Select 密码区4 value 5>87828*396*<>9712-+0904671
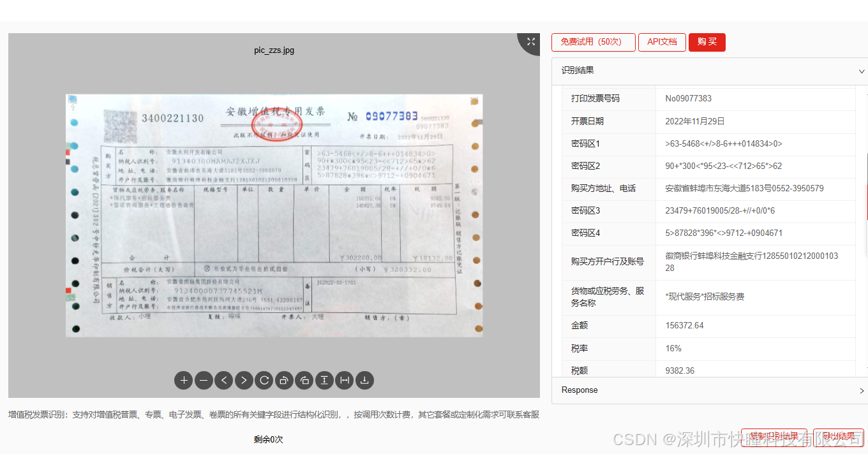This screenshot has height=454, width=868. coord(724,233)
